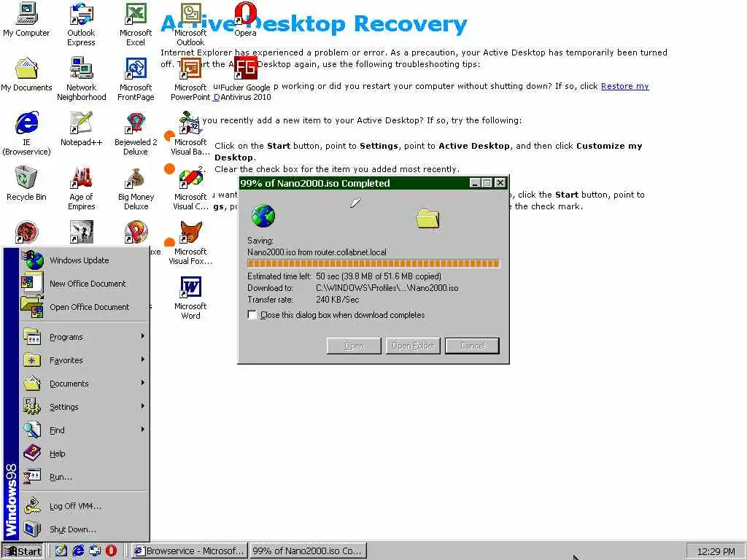
Task: Expand the Settings submenu arrow
Action: pyautogui.click(x=142, y=406)
